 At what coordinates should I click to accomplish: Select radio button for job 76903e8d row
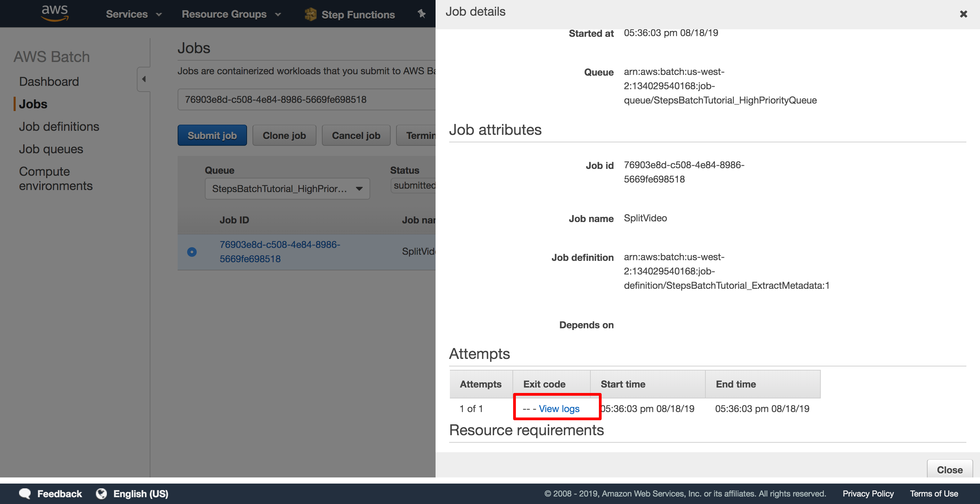192,252
